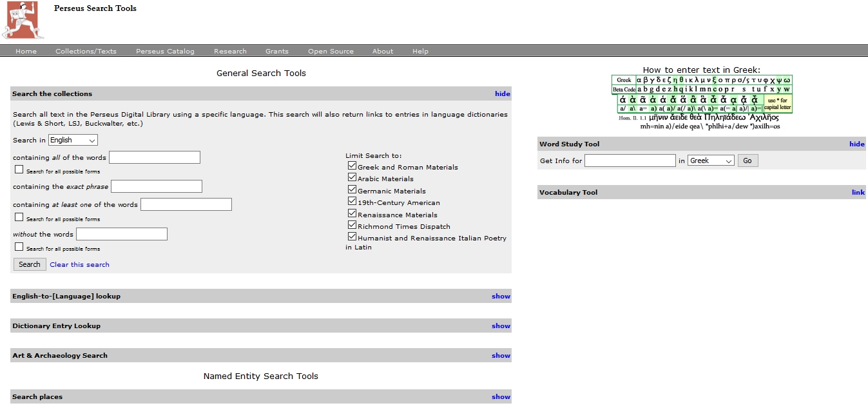Go to Perseus Catalog
The height and width of the screenshot is (419, 868).
pos(165,52)
